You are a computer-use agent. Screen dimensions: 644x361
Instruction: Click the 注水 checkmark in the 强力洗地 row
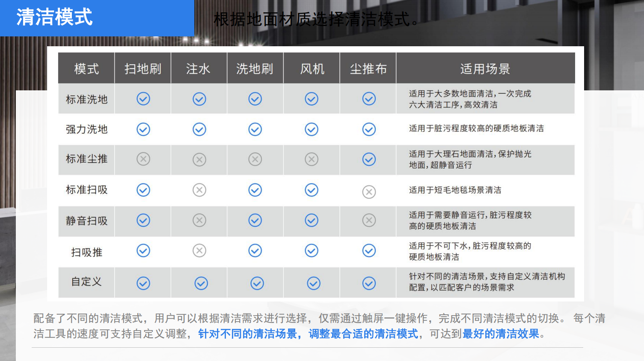(199, 129)
